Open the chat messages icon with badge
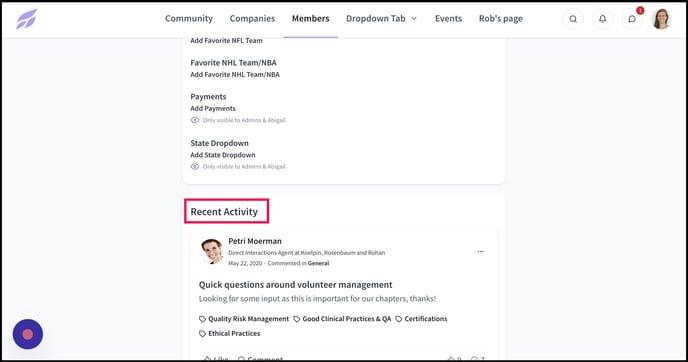This screenshot has height=362, width=688. (632, 19)
